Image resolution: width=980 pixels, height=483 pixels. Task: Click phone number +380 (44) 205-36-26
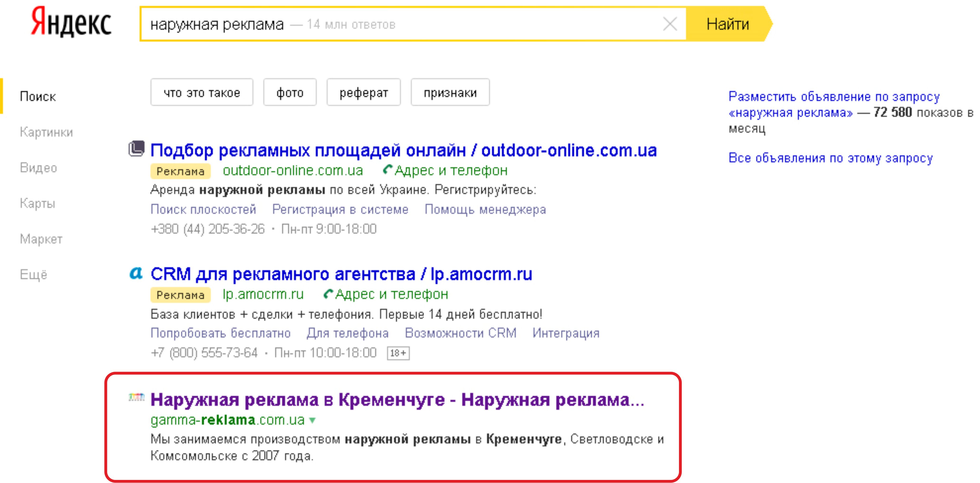pos(207,229)
